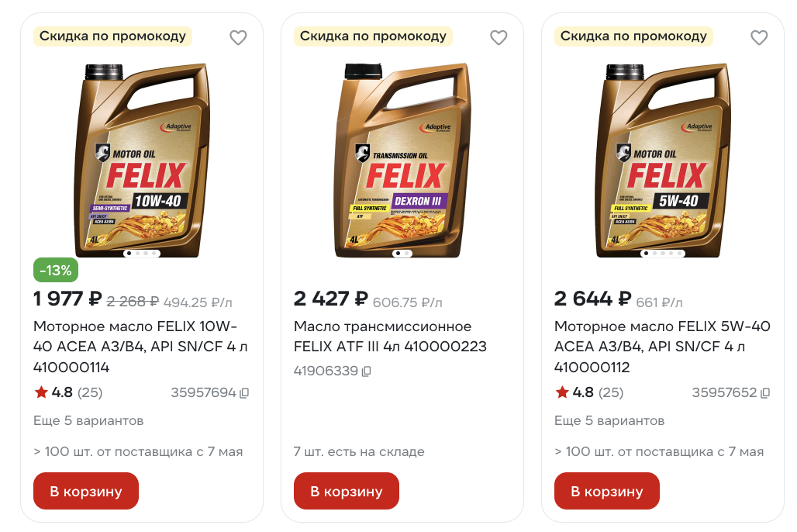797x532 pixels.
Task: Copy article number 35957652
Action: click(x=765, y=393)
